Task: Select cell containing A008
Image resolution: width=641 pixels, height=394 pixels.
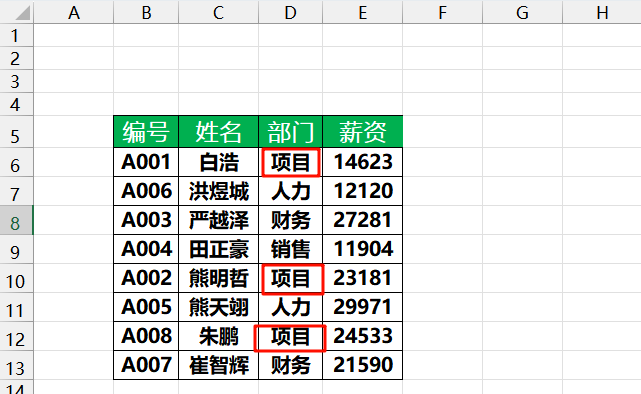Action: pyautogui.click(x=146, y=336)
